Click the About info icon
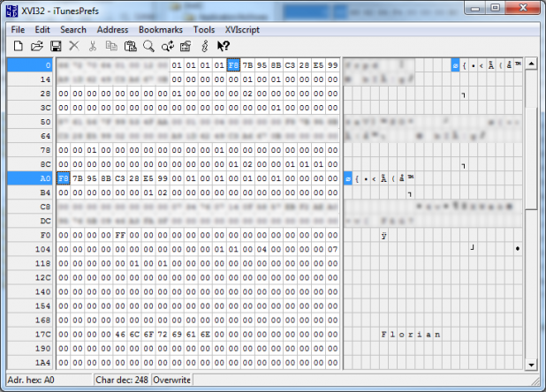 tap(204, 46)
